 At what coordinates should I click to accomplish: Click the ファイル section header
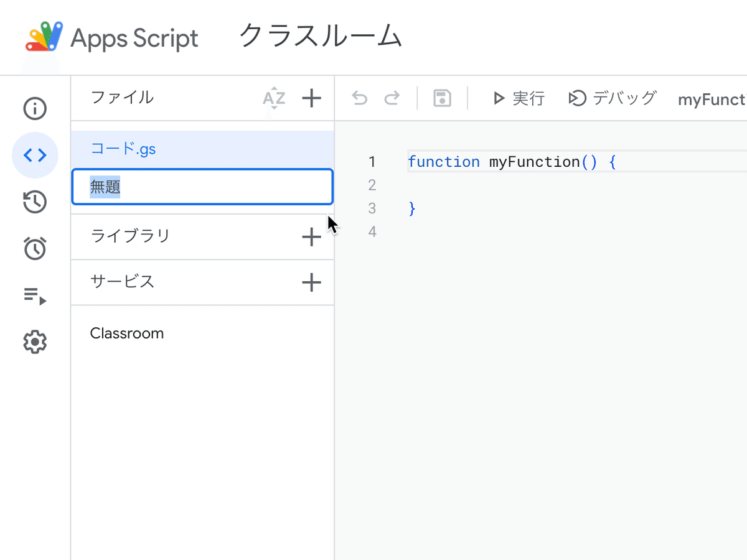pyautogui.click(x=122, y=98)
